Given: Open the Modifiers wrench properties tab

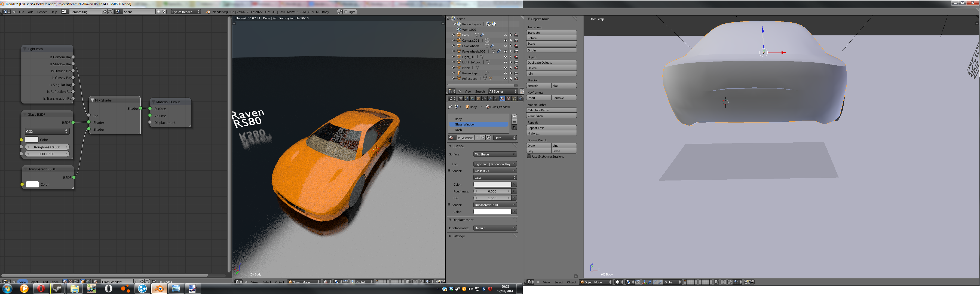Looking at the screenshot, I should (x=490, y=99).
